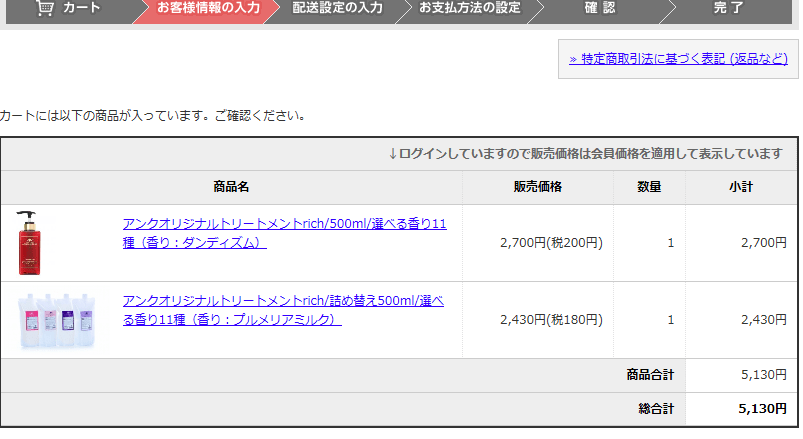This screenshot has height=439, width=803.
Task: Click the 商品名 column header
Action: tap(231, 186)
